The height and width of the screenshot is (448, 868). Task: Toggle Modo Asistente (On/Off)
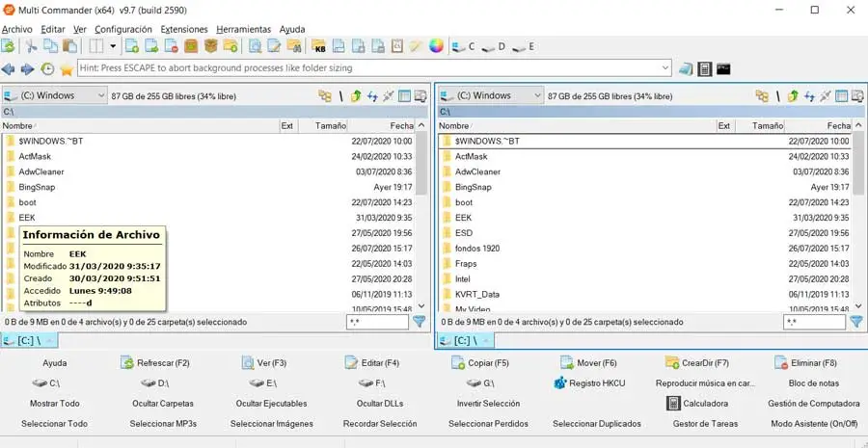coord(814,424)
